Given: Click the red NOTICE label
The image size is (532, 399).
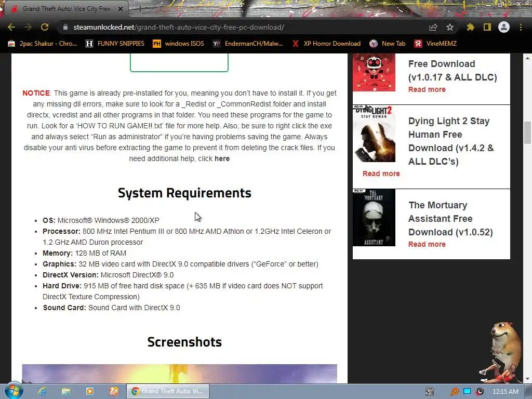Looking at the screenshot, I should (x=36, y=93).
